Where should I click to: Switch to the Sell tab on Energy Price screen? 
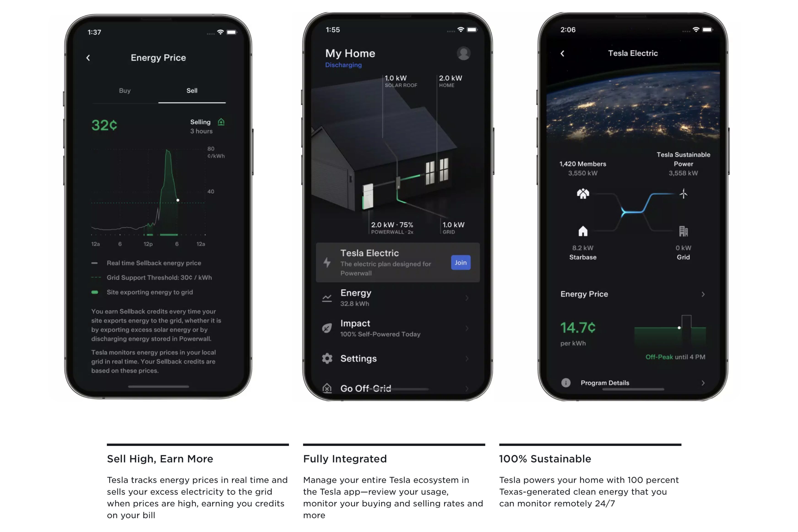(191, 90)
